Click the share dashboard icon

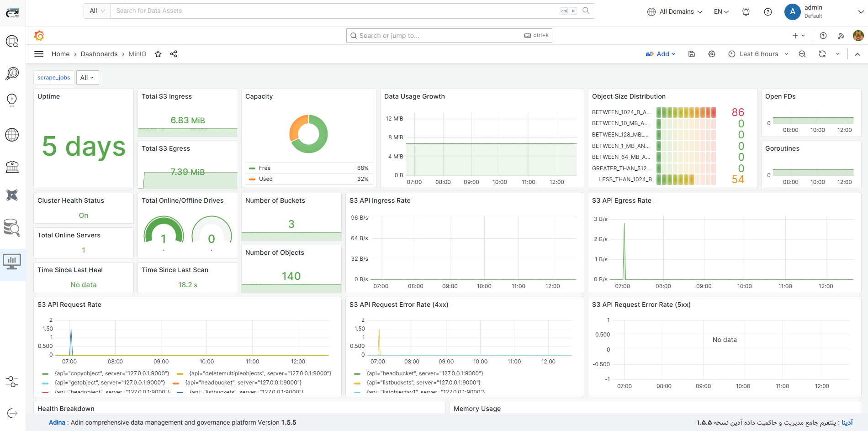(174, 54)
